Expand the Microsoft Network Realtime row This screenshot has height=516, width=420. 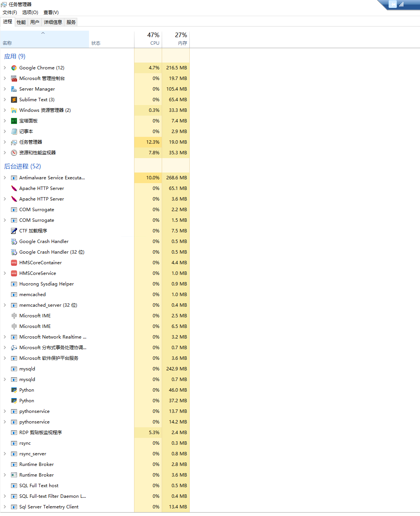tap(5, 337)
